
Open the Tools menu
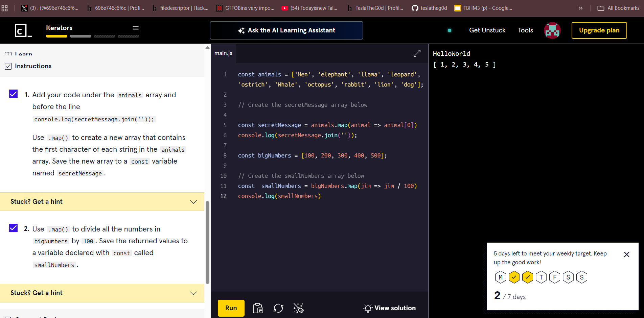pyautogui.click(x=525, y=30)
